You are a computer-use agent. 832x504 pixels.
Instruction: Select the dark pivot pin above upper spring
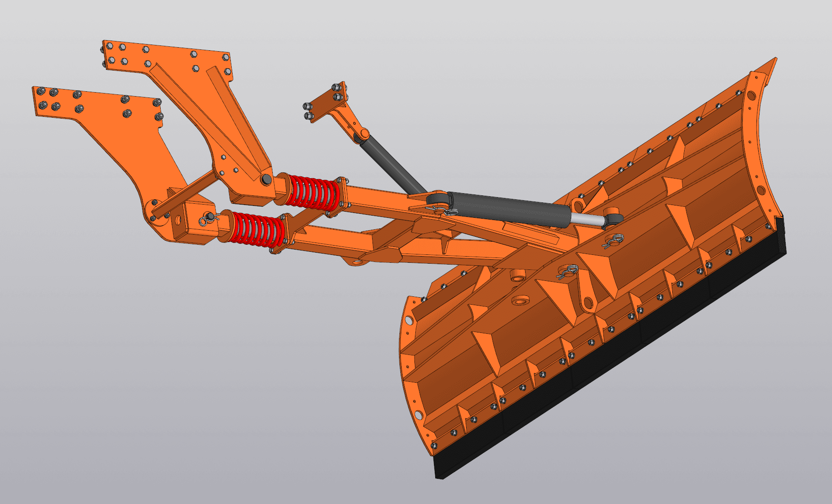tap(266, 179)
